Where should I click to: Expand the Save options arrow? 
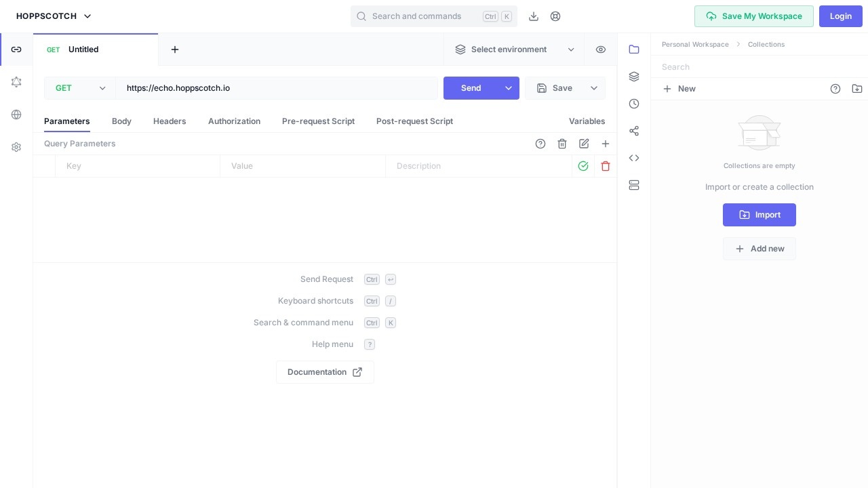point(594,88)
